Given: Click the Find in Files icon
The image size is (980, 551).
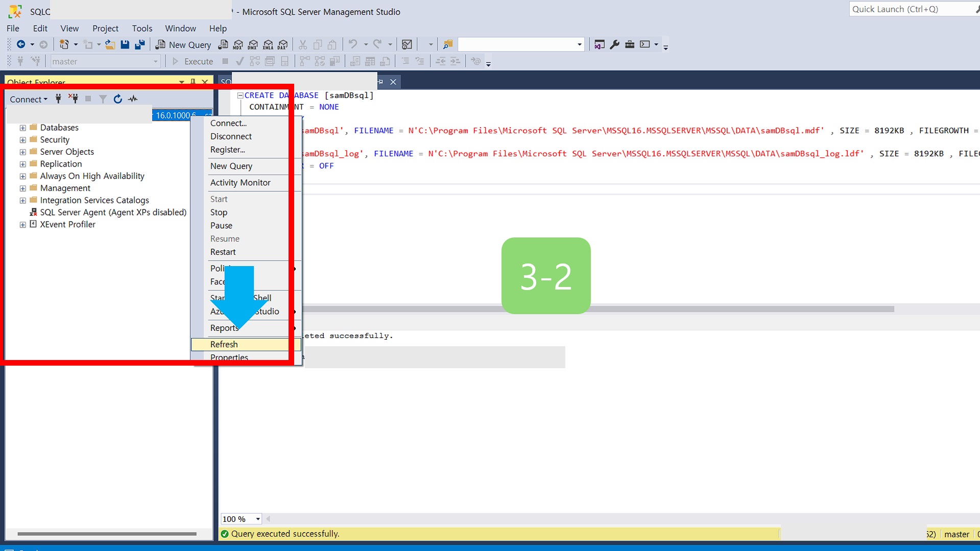Looking at the screenshot, I should coord(448,44).
